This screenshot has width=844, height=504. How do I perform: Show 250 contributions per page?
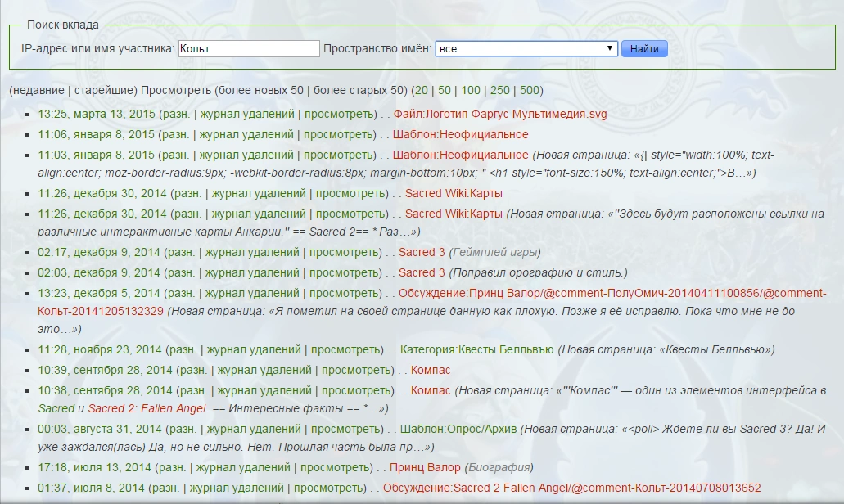[x=500, y=90]
